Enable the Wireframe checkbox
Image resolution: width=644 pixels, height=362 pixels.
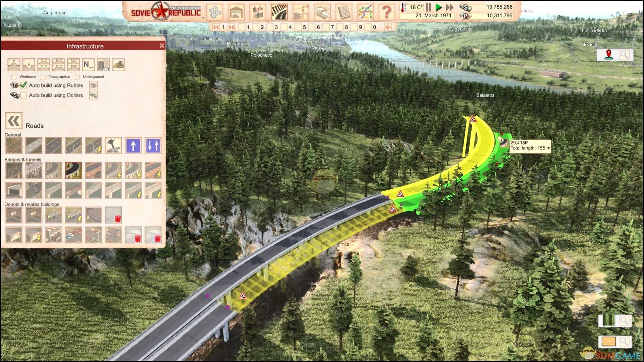[x=14, y=77]
